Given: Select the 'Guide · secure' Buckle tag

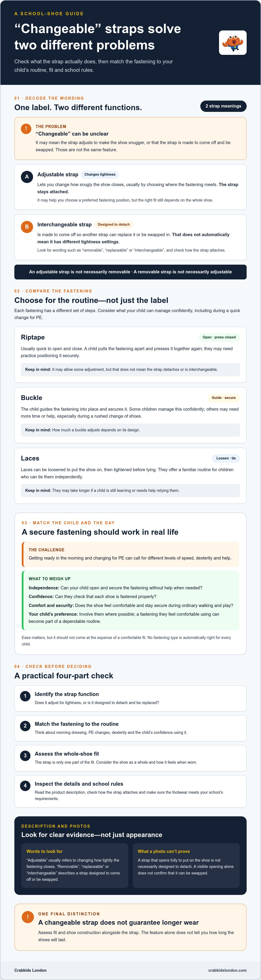Looking at the screenshot, I should (224, 398).
